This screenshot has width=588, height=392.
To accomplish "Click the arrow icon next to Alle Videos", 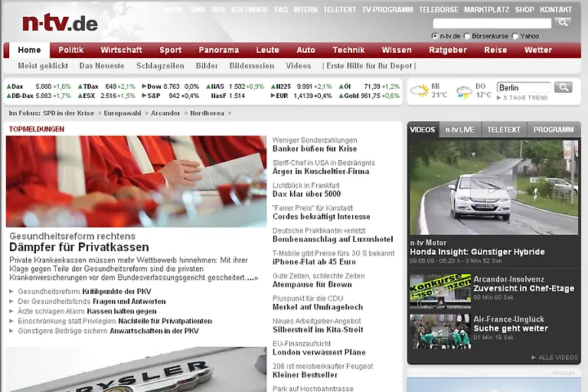I will (534, 358).
